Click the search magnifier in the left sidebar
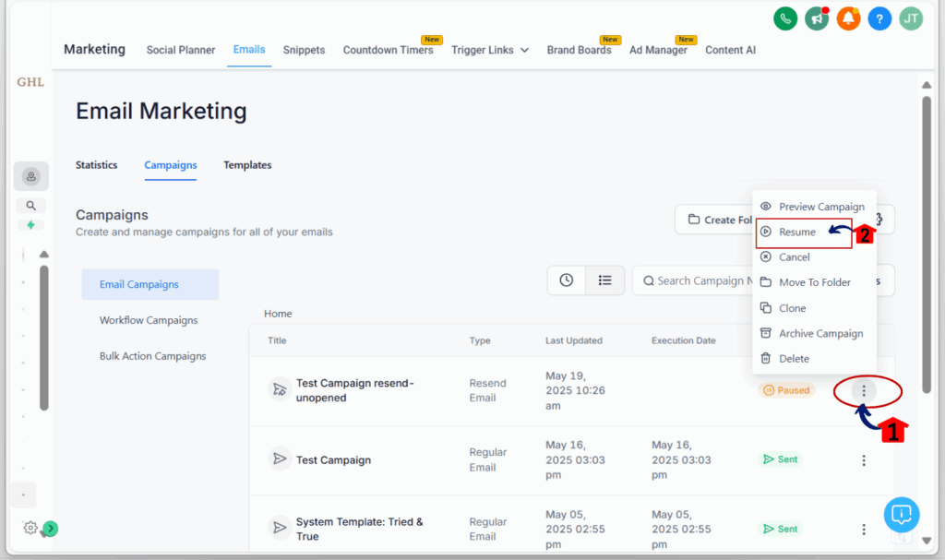The height and width of the screenshot is (560, 945). 30,205
